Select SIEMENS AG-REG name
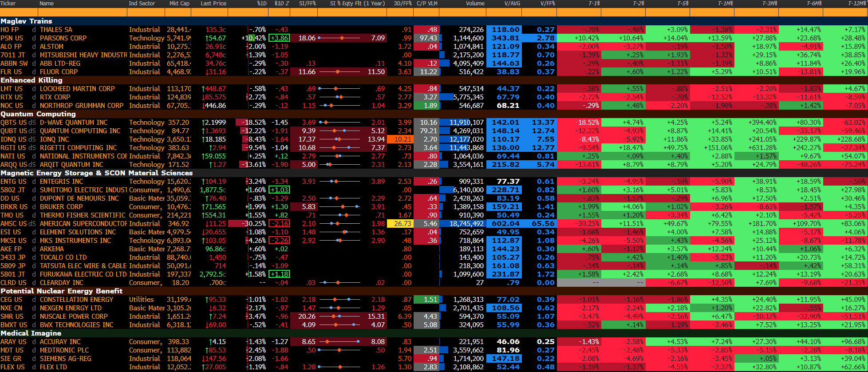This screenshot has width=868, height=372. [65, 359]
